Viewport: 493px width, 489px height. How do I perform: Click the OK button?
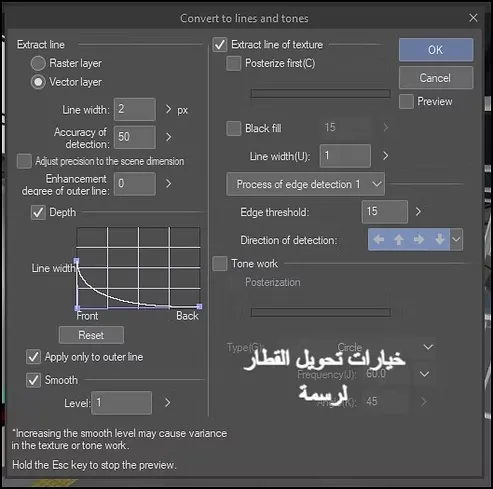[436, 50]
